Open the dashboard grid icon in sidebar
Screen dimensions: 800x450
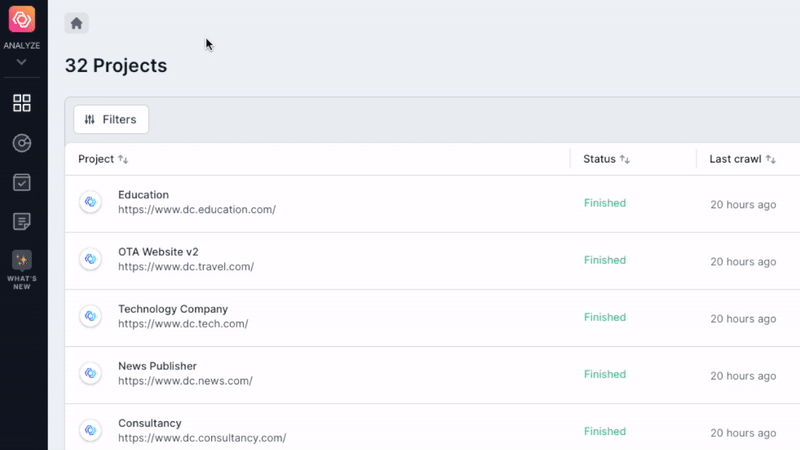point(22,103)
